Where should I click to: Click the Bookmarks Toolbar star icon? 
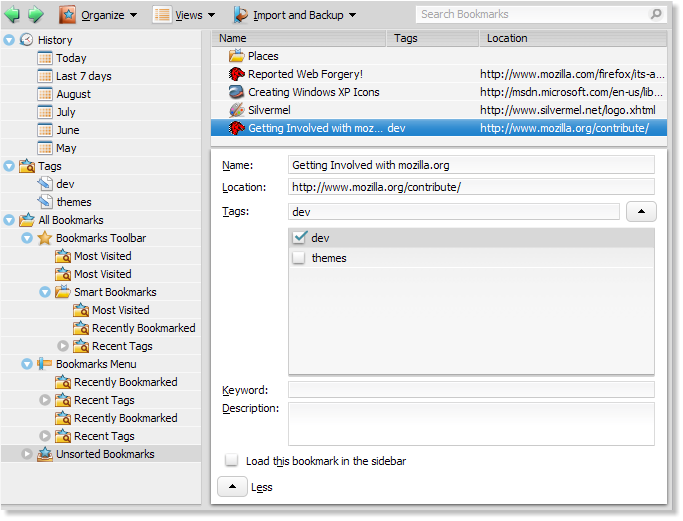coord(44,238)
